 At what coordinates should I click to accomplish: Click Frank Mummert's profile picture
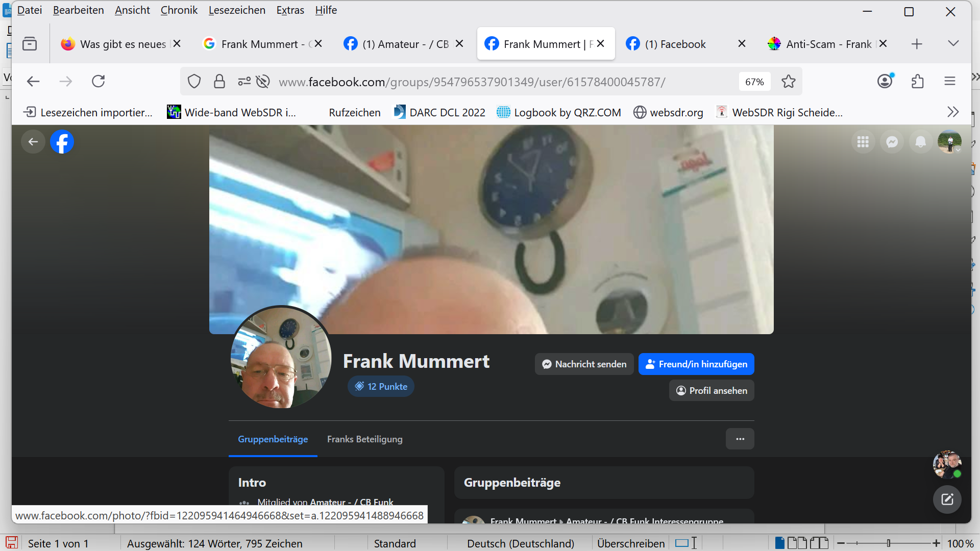[281, 357]
